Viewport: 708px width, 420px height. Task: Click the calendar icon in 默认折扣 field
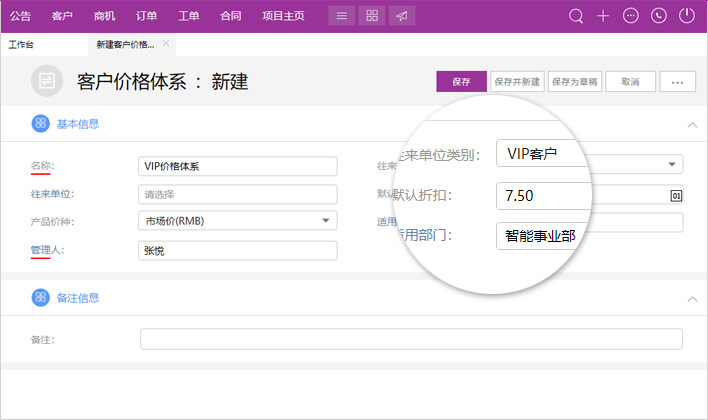click(676, 195)
